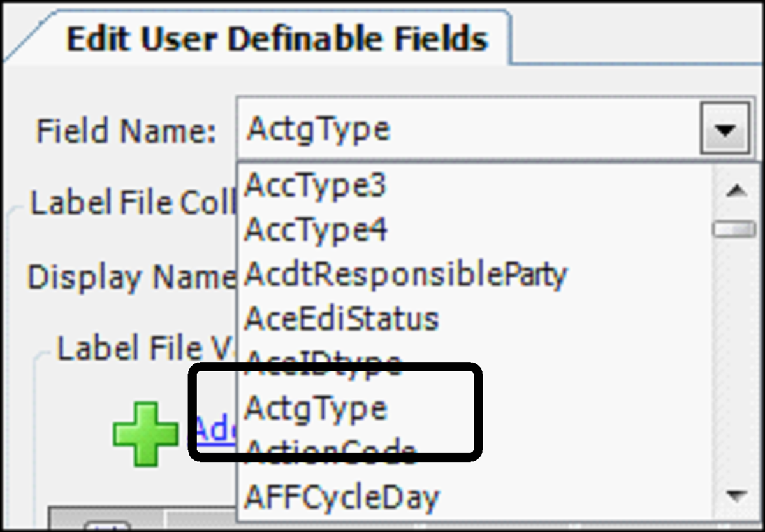Choose AccType4 from the dropdown list
765x532 pixels.
coord(316,230)
